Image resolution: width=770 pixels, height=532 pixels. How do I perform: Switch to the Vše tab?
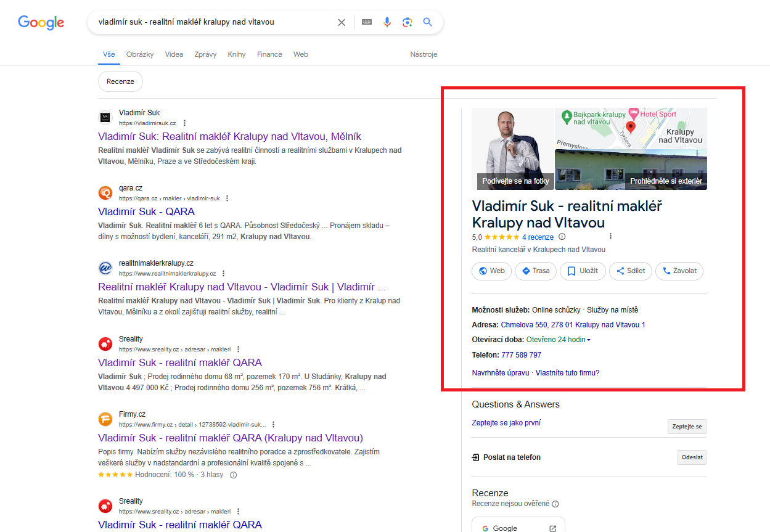tap(109, 54)
